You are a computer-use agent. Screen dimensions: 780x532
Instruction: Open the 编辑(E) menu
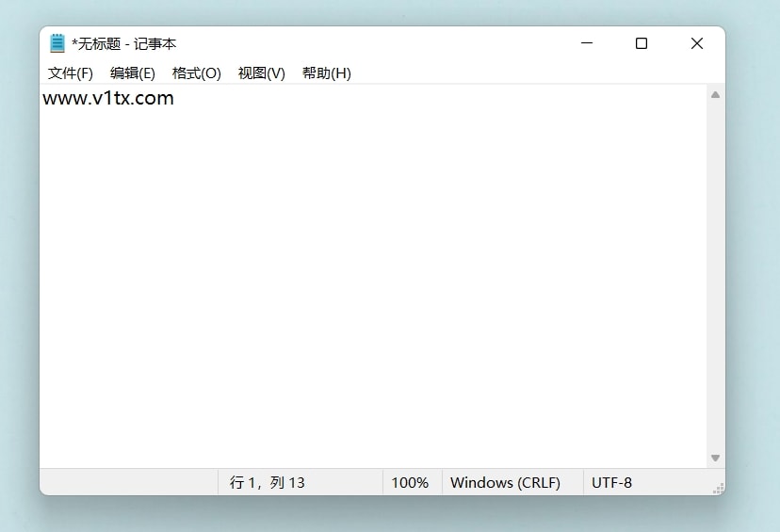coord(132,73)
